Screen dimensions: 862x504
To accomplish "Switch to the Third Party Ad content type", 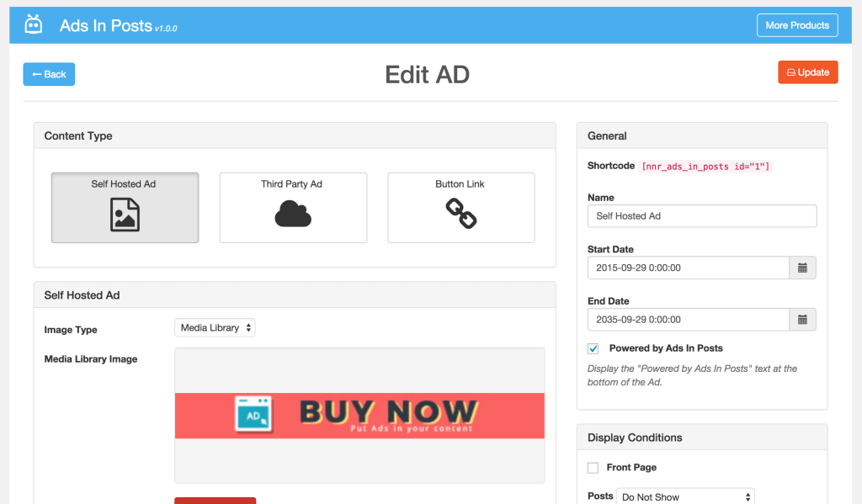I will [292, 207].
